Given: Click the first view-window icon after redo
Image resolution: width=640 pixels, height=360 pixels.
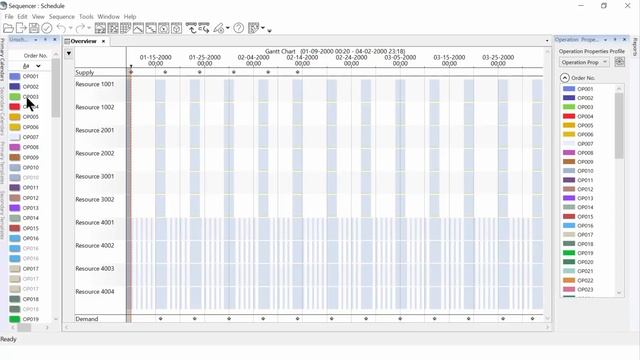Looking at the screenshot, I should click(x=100, y=28).
